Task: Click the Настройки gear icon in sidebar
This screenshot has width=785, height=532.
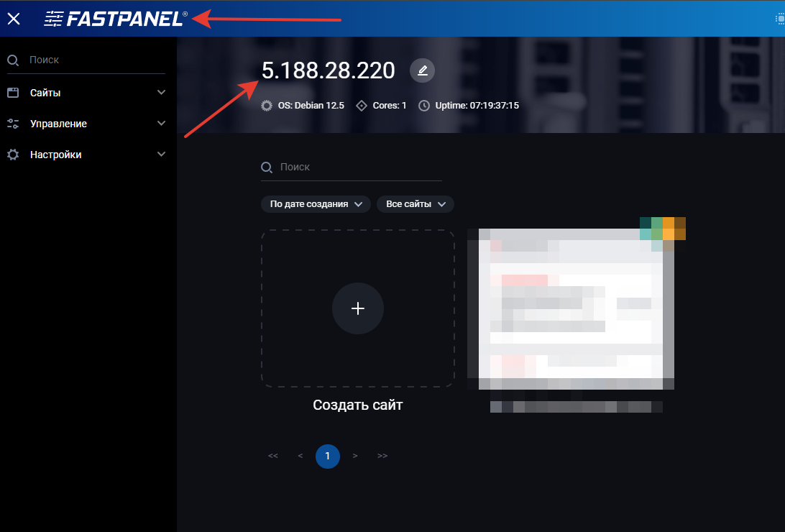Action: pos(13,155)
